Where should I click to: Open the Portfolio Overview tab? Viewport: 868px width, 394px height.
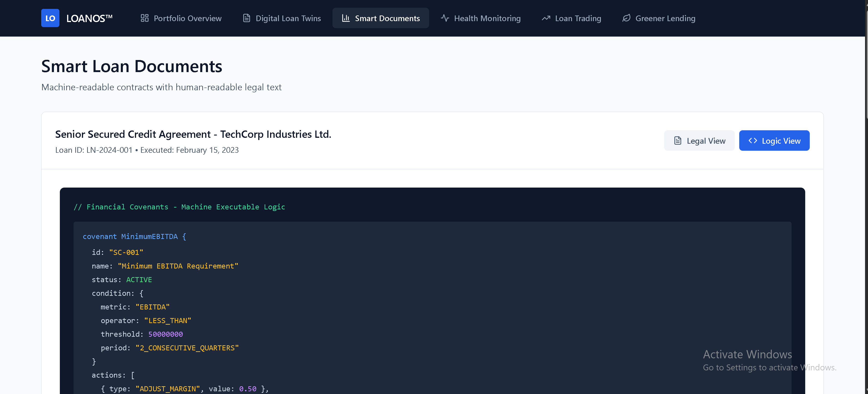(x=187, y=18)
